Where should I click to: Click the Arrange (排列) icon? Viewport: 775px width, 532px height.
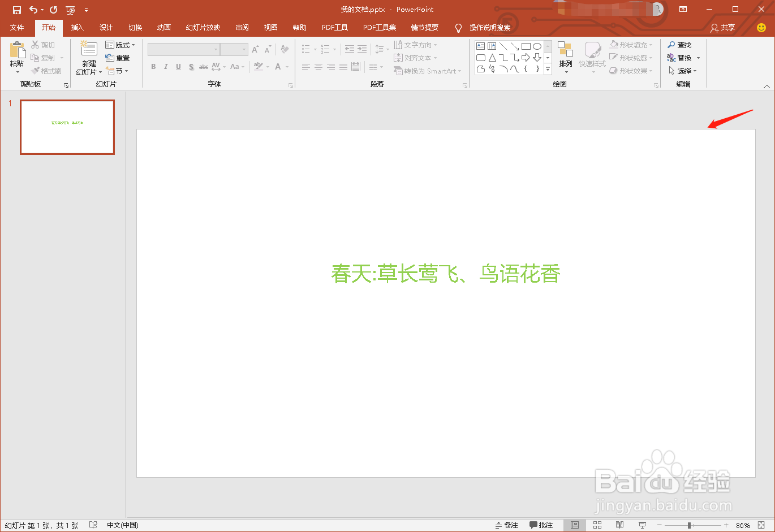pos(565,50)
